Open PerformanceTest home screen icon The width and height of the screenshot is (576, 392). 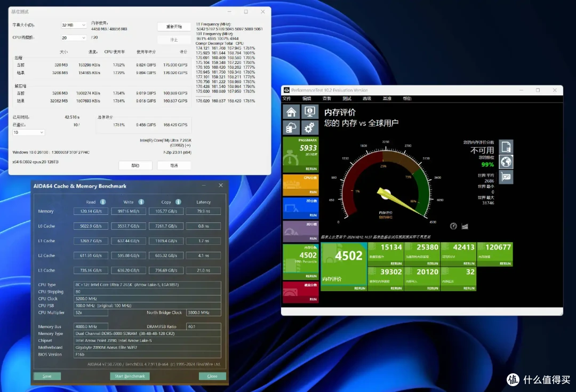point(291,111)
